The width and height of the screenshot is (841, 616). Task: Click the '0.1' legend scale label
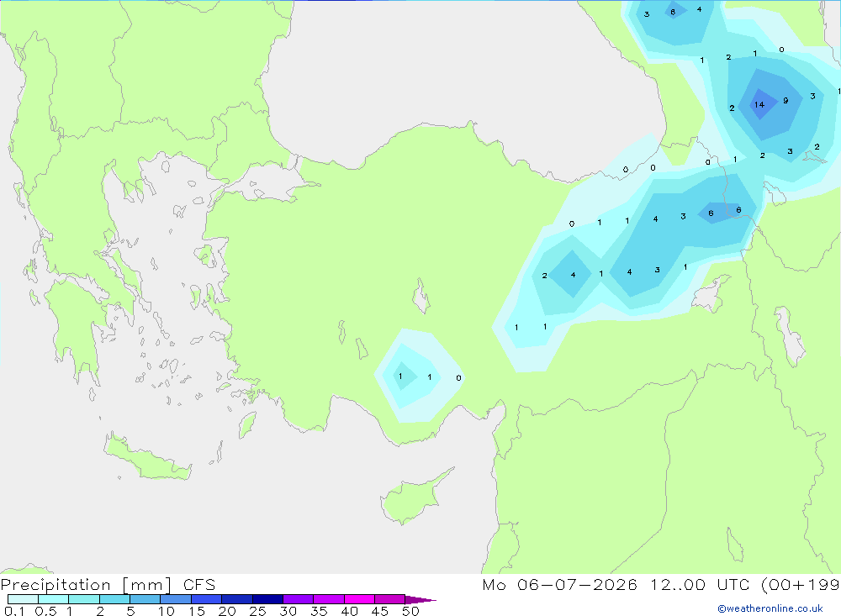(14, 611)
